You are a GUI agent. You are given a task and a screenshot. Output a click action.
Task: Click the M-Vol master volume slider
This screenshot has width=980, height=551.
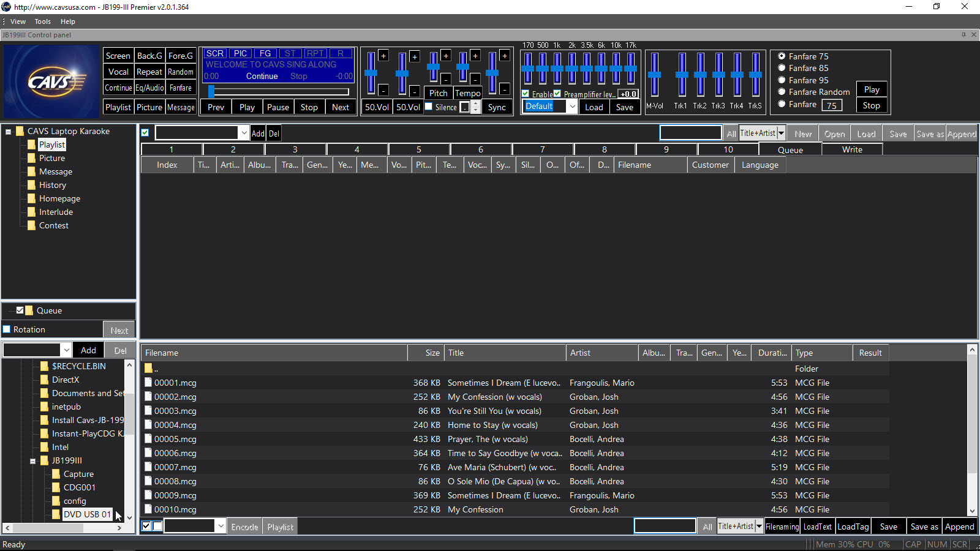coord(654,75)
